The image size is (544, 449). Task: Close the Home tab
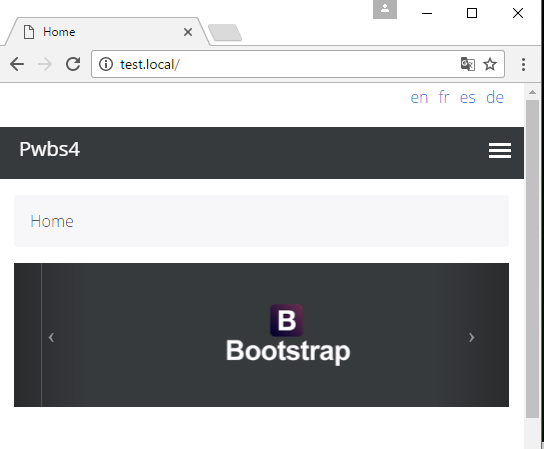coord(188,32)
